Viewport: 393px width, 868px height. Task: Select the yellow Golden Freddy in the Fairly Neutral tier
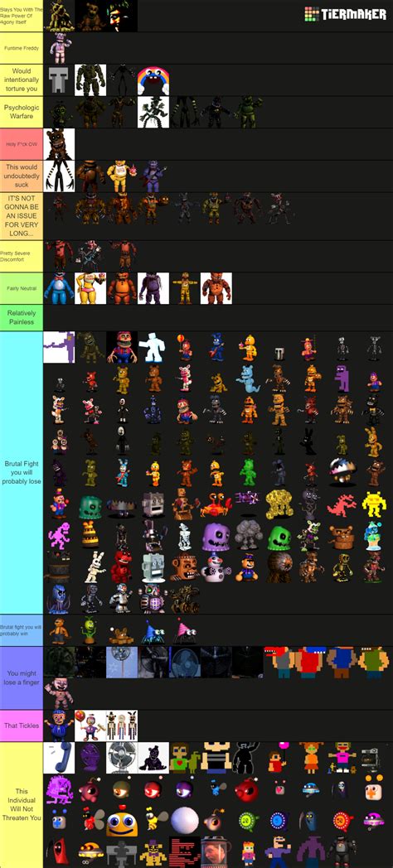[185, 288]
